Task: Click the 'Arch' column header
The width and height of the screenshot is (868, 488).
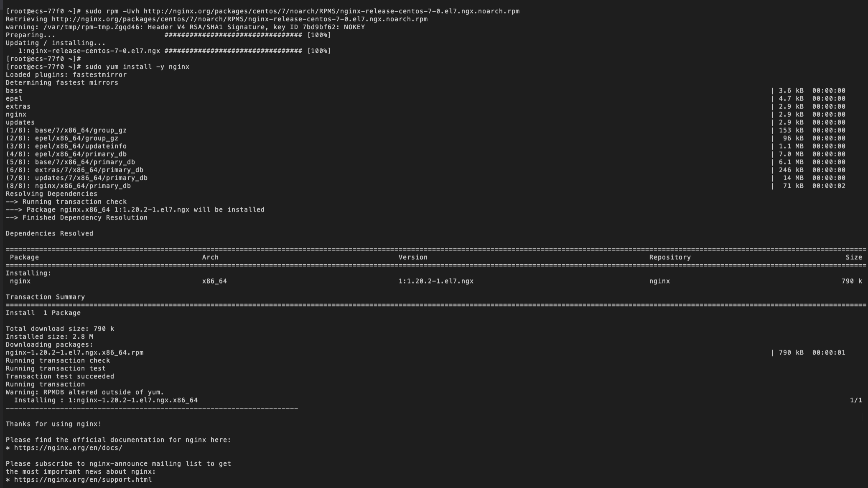Action: [x=210, y=258]
